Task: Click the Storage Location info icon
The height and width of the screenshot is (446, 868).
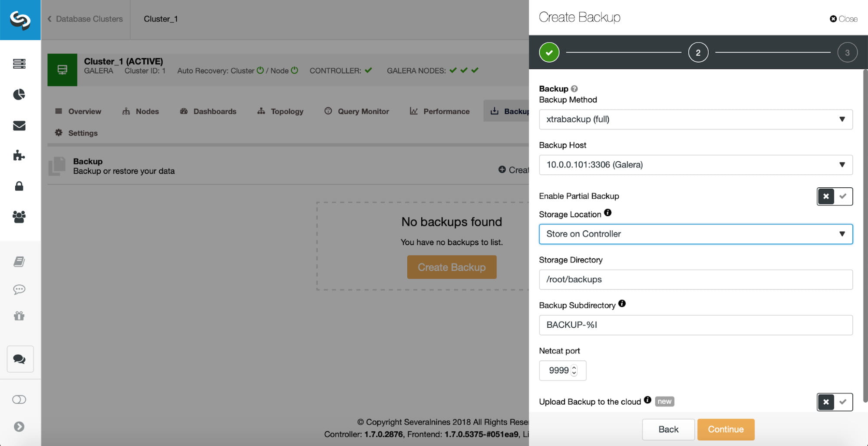Action: click(x=607, y=213)
